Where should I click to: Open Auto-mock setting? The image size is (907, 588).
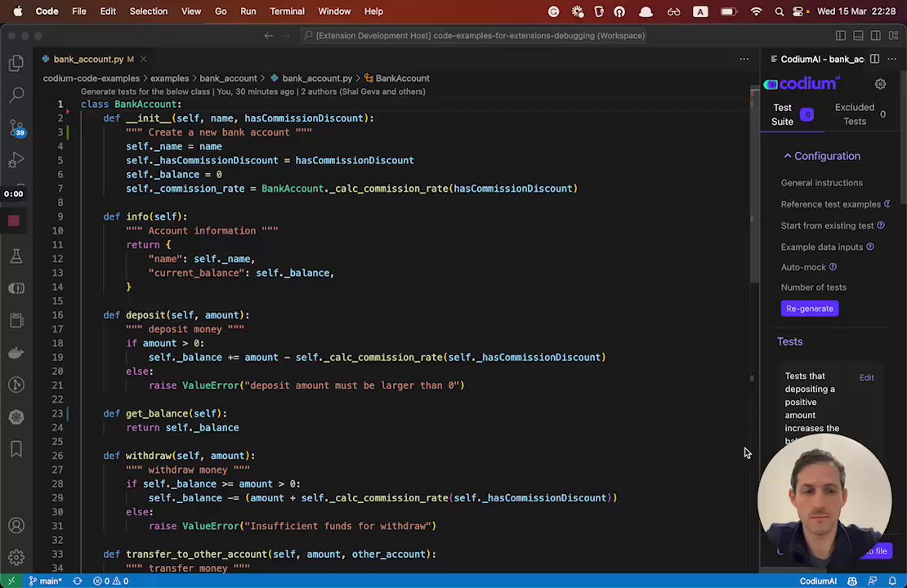coord(803,267)
